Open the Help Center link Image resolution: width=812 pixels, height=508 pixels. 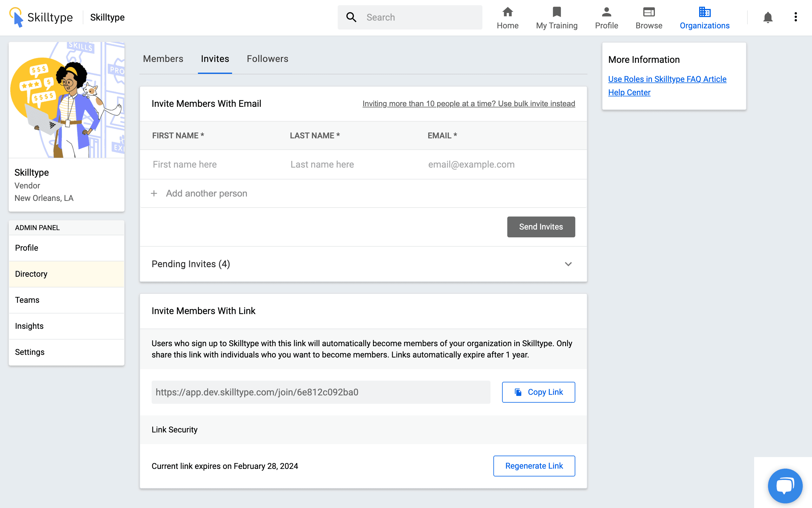click(x=629, y=93)
